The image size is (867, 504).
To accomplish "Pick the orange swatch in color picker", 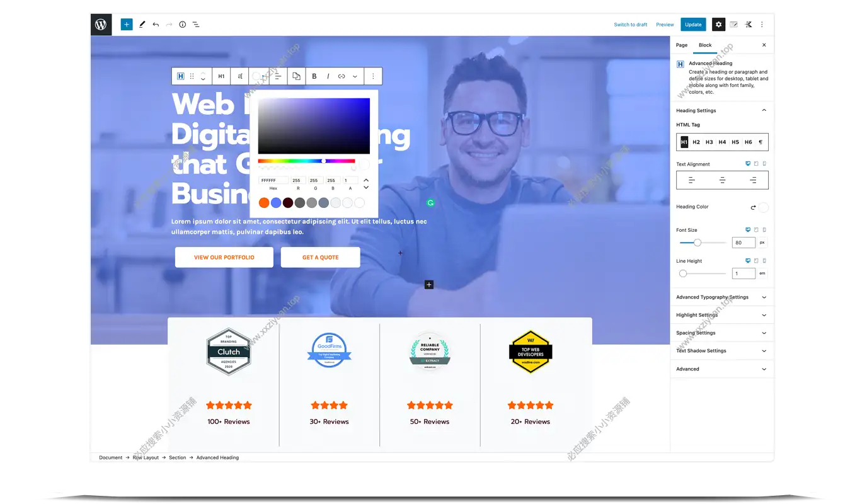I will 264,203.
